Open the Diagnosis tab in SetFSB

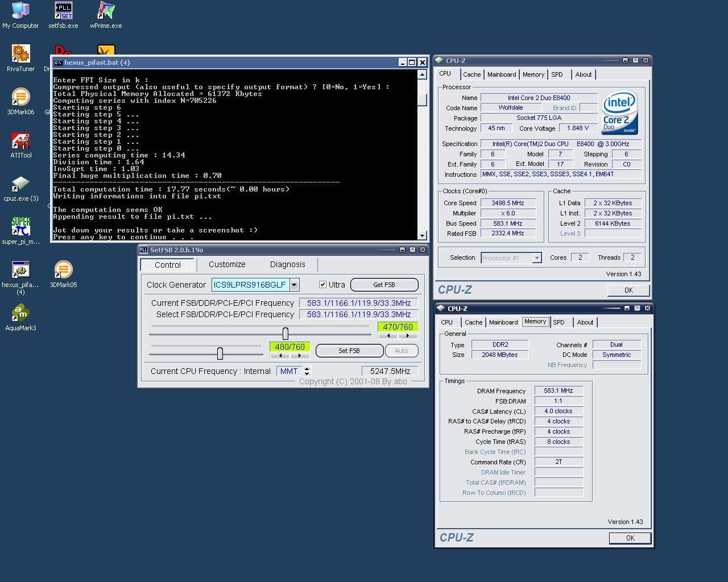287,264
